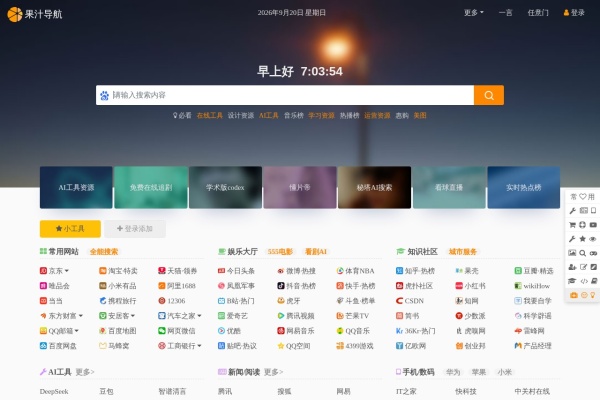Open the 知乎·热榜 site link
Viewport: 600px width, 400px height.
(416, 271)
